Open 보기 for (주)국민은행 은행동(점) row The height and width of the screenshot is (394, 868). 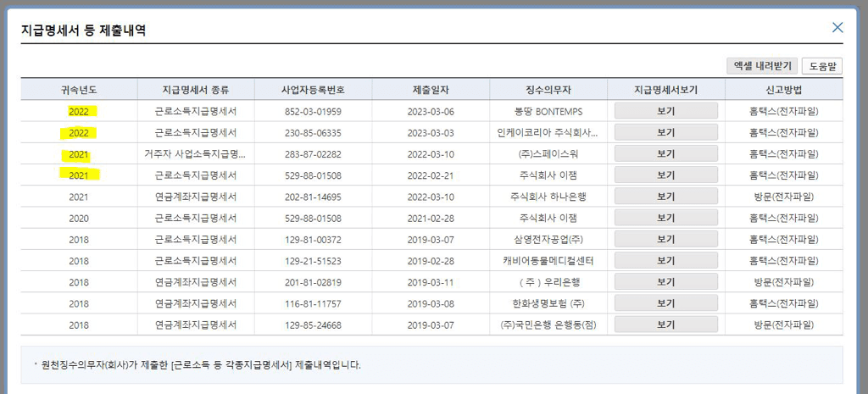click(666, 325)
